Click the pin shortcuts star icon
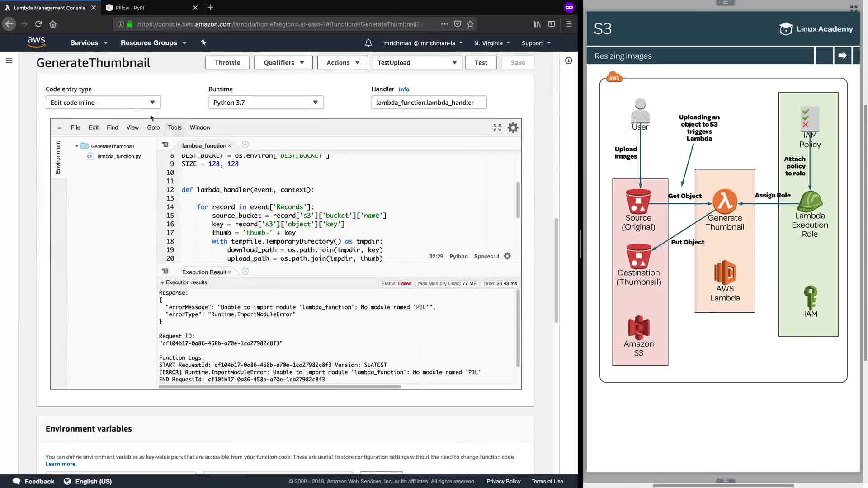 pyautogui.click(x=203, y=42)
